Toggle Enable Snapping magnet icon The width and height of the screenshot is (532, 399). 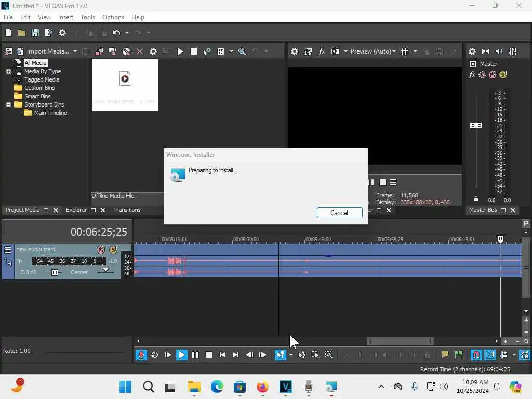tap(476, 355)
